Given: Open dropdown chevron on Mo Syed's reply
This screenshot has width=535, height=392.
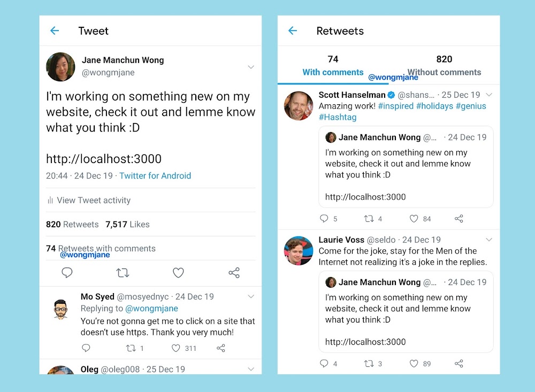Looking at the screenshot, I should point(251,296).
